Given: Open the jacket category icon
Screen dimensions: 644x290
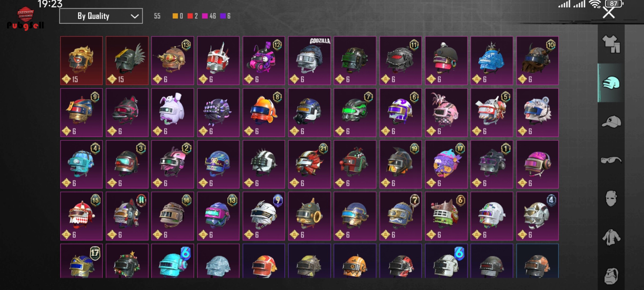Looking at the screenshot, I should (x=611, y=237).
